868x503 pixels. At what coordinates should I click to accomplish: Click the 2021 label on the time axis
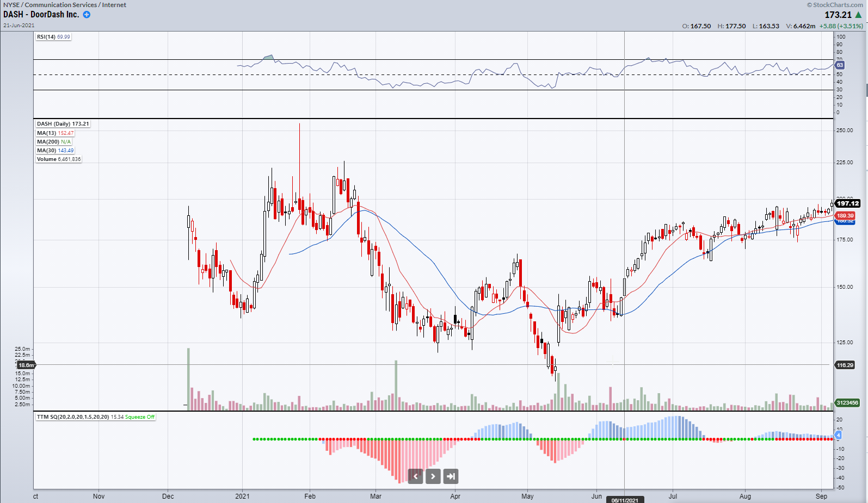pos(242,496)
